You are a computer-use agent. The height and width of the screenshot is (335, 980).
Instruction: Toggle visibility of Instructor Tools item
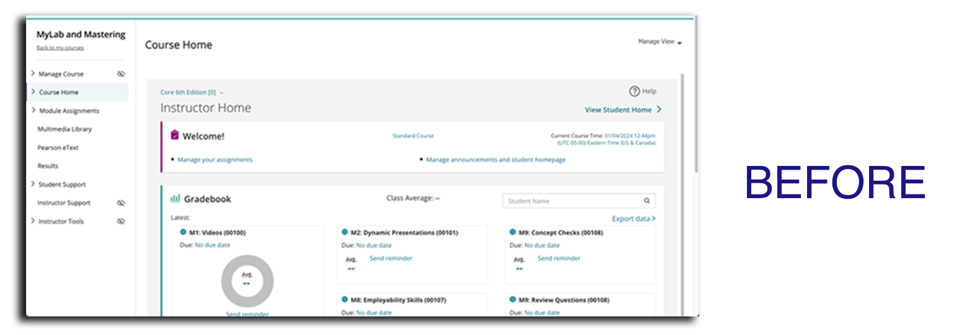pos(121,221)
